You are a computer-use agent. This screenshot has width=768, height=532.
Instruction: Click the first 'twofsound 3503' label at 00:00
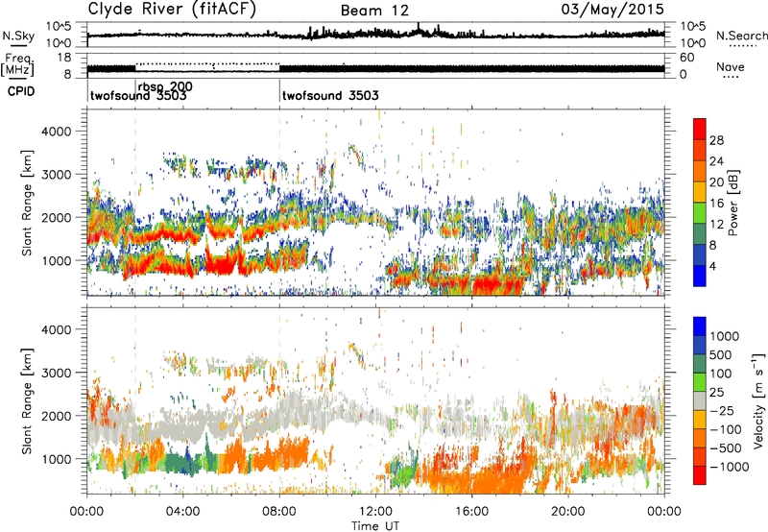coord(138,95)
